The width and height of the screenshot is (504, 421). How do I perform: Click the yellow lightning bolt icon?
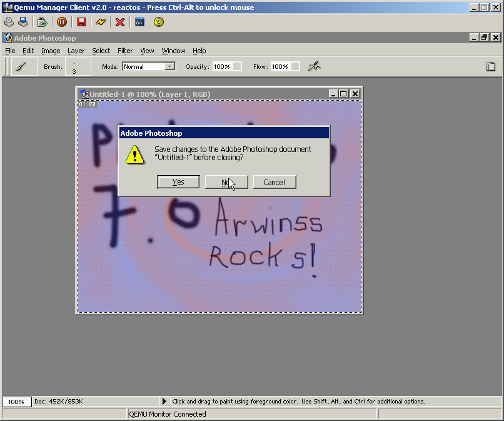coord(101,22)
